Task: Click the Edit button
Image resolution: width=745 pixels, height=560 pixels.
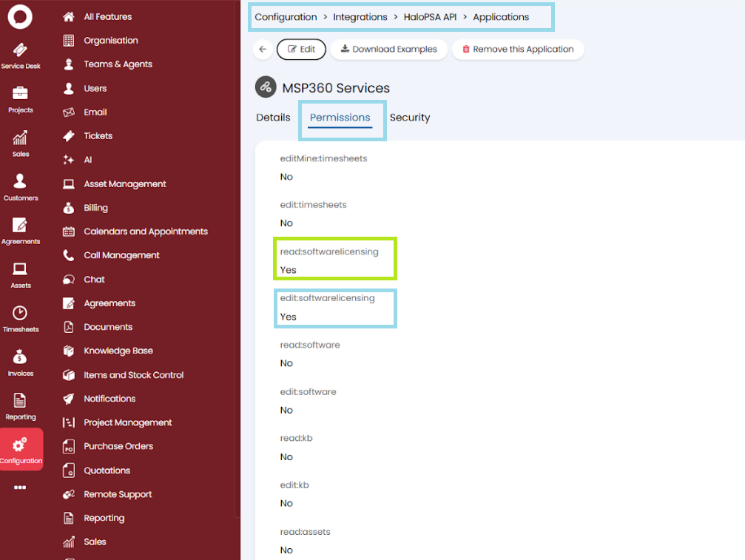Action: (x=301, y=49)
